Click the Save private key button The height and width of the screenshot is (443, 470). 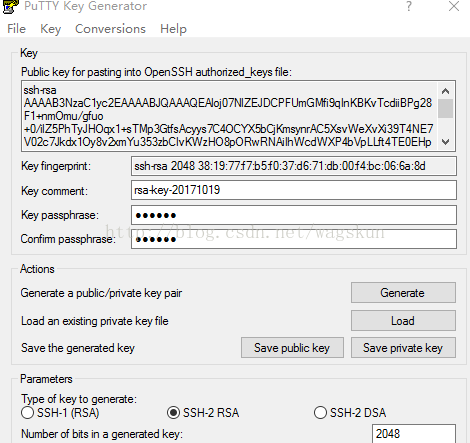[403, 348]
